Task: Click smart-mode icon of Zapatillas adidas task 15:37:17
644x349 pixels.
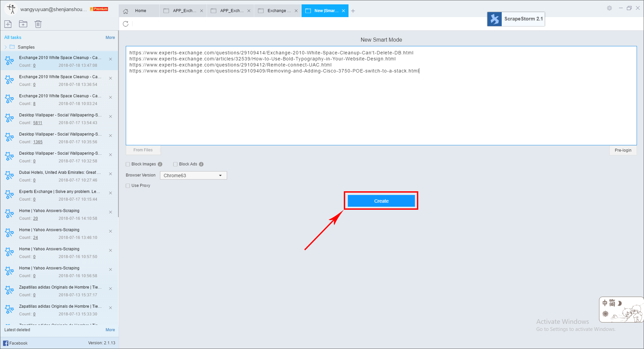Action: coord(9,291)
